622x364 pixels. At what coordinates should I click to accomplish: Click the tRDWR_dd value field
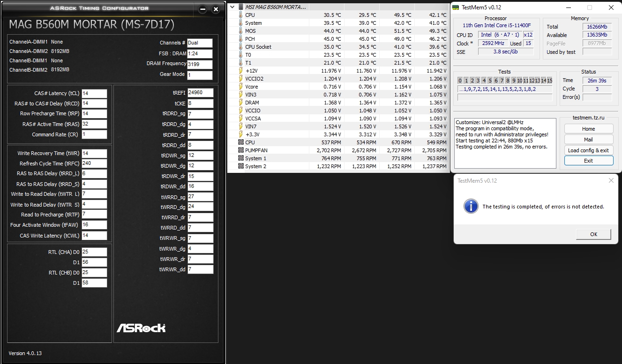pyautogui.click(x=201, y=186)
